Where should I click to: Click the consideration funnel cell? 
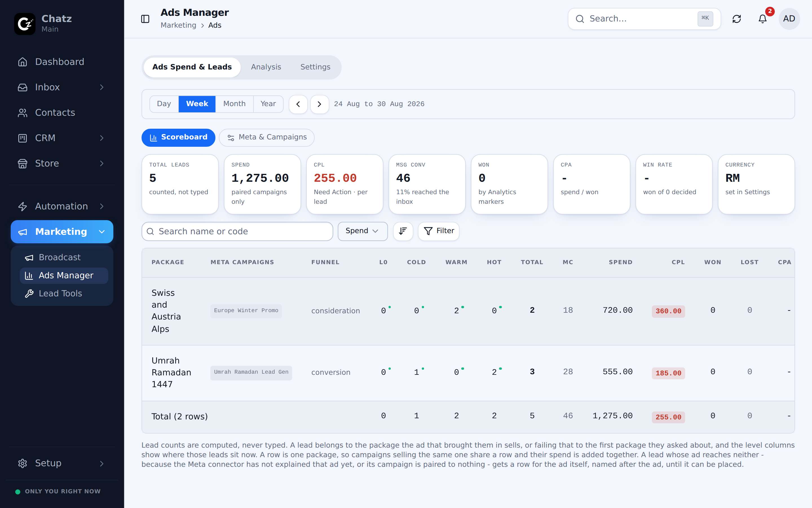pos(336,311)
